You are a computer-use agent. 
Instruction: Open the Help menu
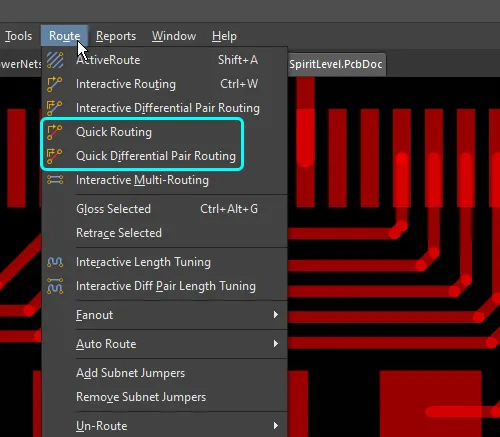pos(224,36)
